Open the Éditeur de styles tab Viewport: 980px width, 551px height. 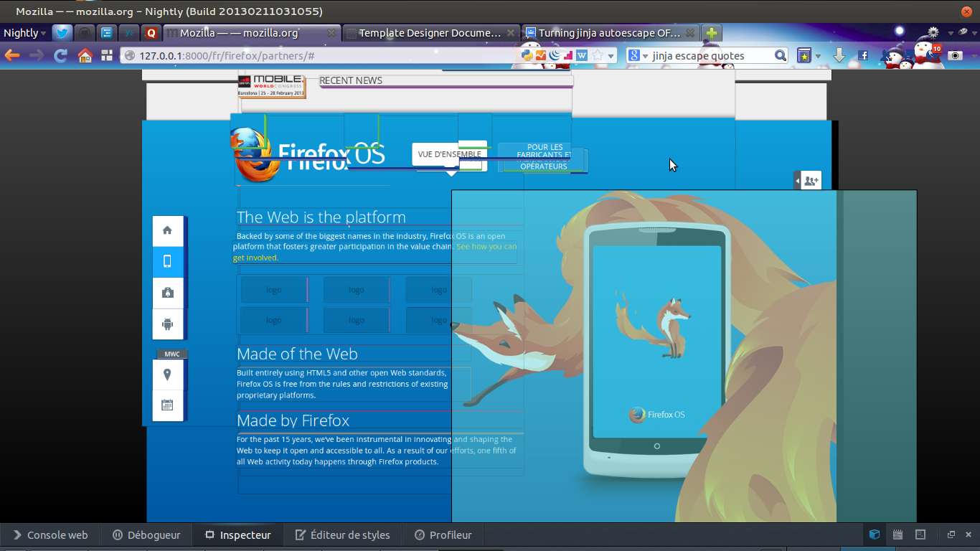point(342,534)
